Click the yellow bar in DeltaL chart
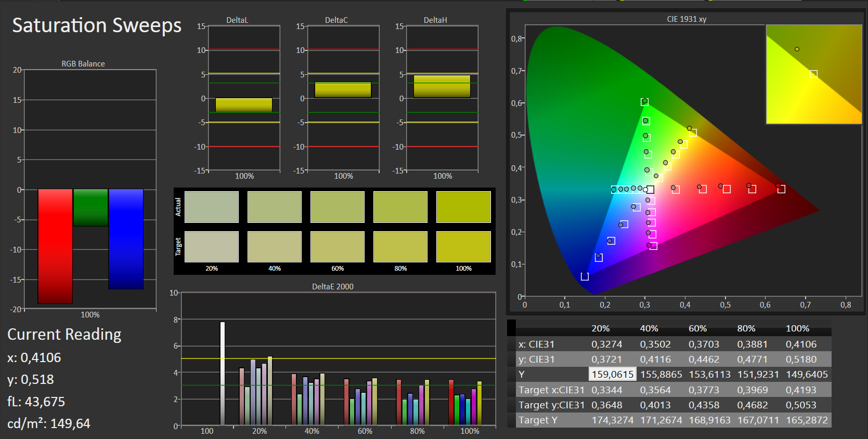This screenshot has width=868, height=439. point(244,105)
